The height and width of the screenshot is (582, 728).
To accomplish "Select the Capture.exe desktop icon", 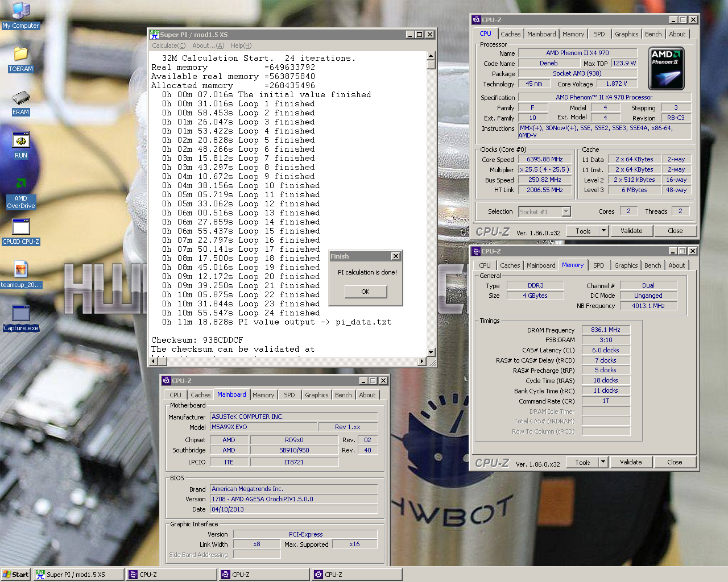I will (x=20, y=318).
